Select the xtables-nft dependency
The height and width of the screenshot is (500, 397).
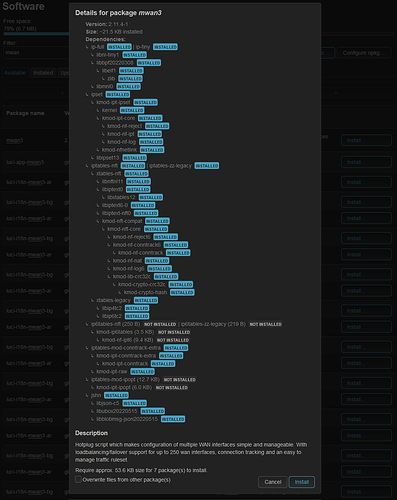coord(109,174)
